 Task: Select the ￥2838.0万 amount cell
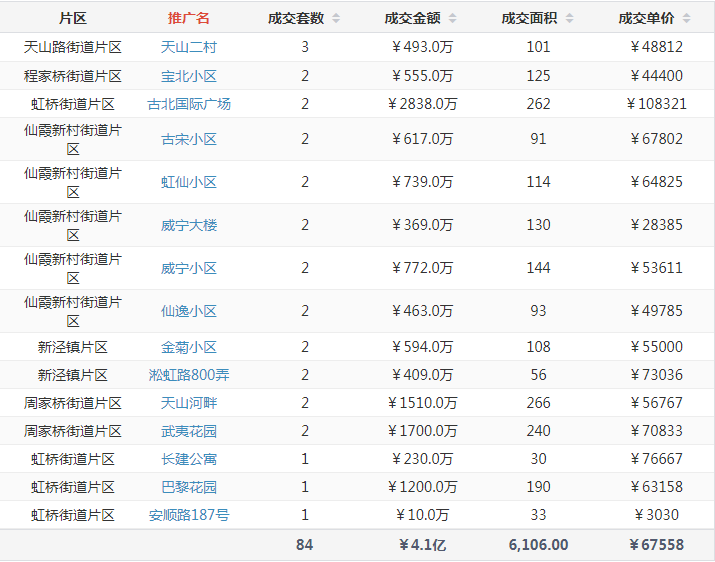click(x=422, y=104)
